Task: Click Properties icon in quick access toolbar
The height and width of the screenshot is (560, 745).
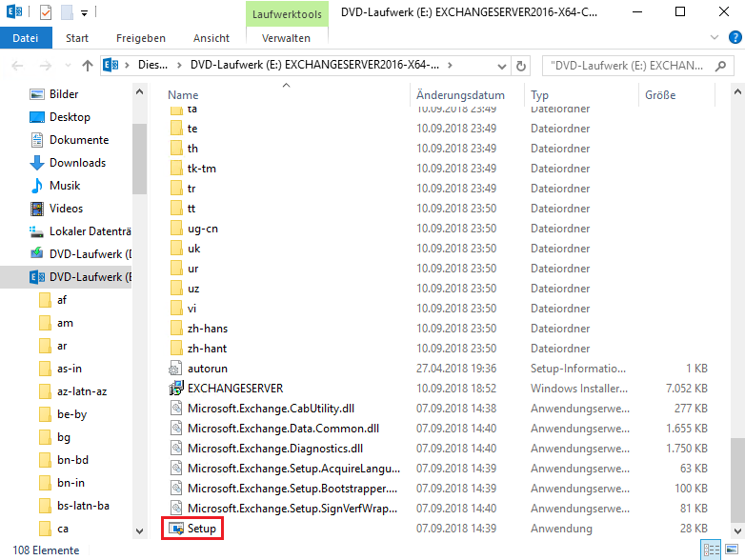Action: click(x=46, y=12)
